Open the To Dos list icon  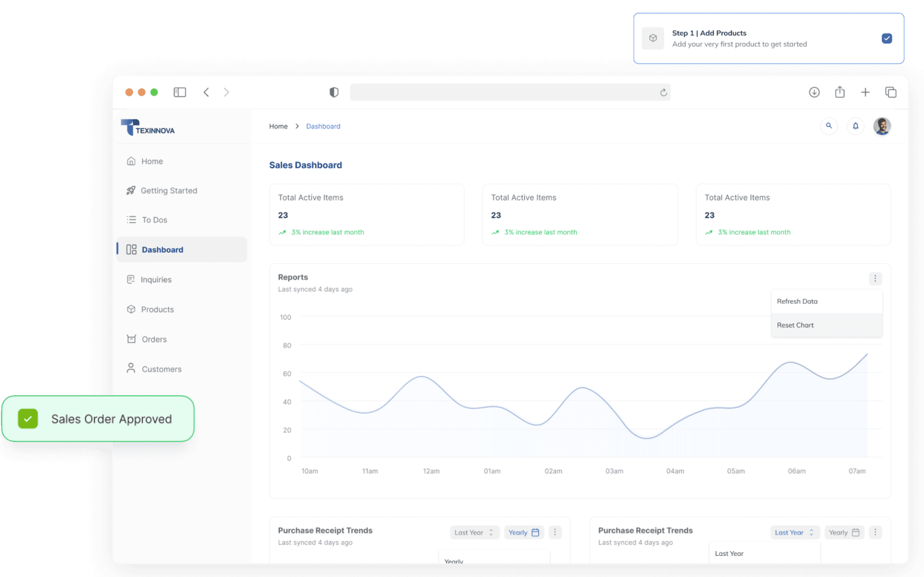pos(131,220)
